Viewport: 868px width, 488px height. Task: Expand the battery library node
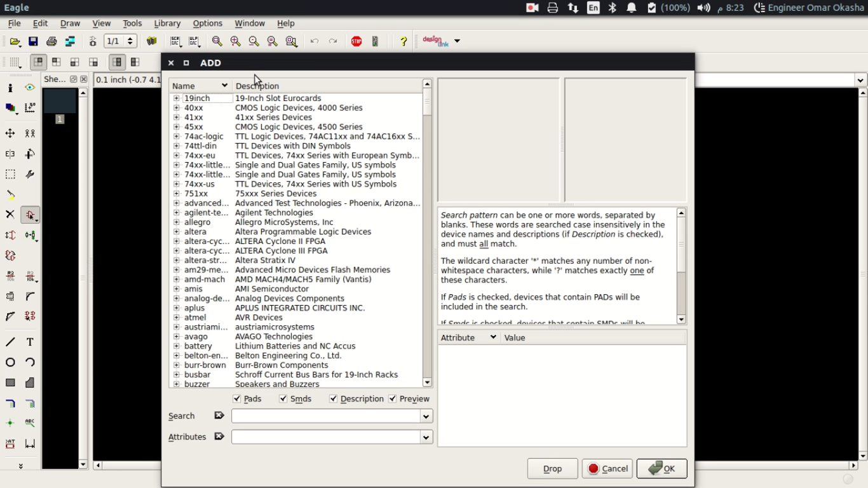click(x=177, y=346)
